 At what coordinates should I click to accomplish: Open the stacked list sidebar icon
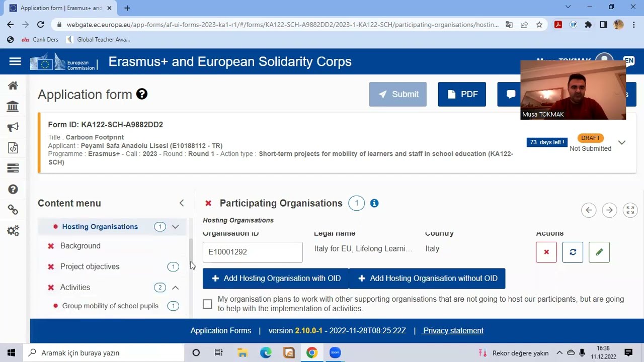tap(13, 168)
